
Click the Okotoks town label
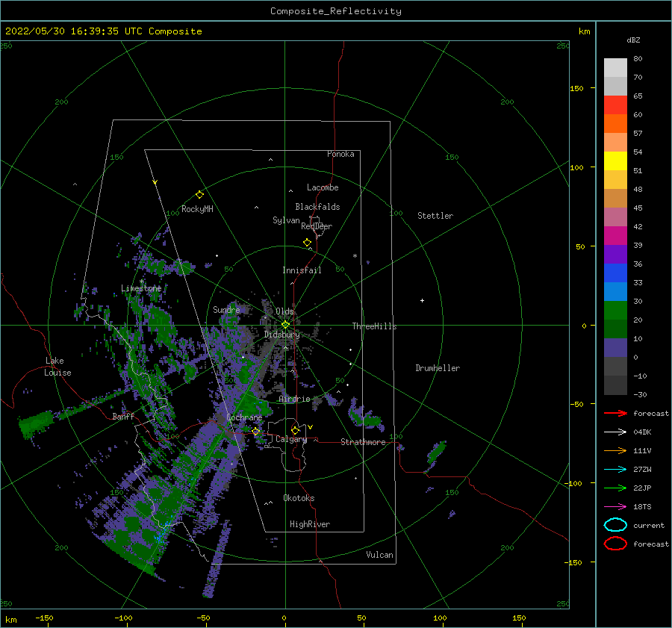pyautogui.click(x=299, y=498)
